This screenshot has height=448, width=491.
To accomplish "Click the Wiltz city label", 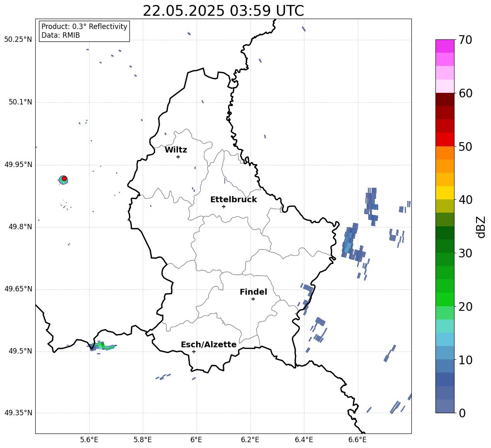I will tap(176, 150).
